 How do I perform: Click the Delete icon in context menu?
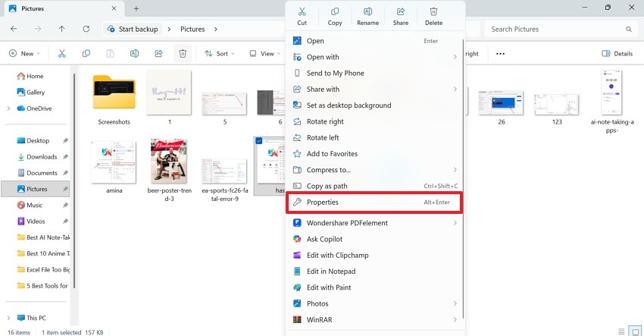pyautogui.click(x=433, y=11)
